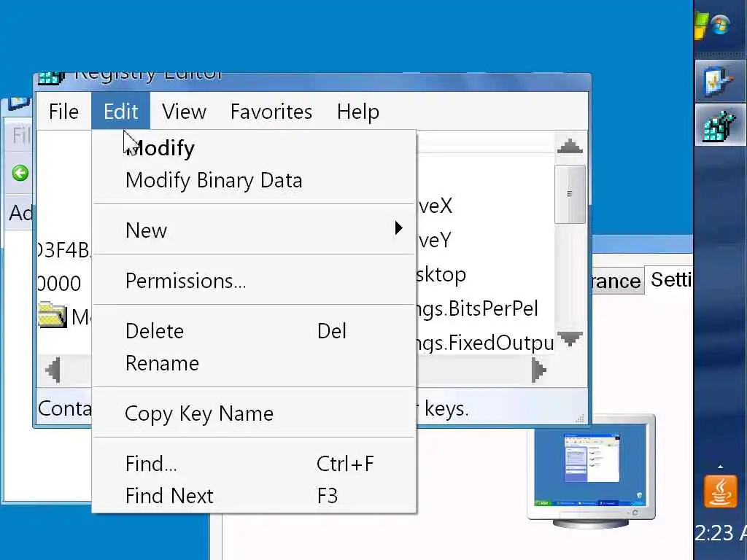The image size is (747, 560).
Task: Select the value ending in 'veY'
Action: point(434,240)
